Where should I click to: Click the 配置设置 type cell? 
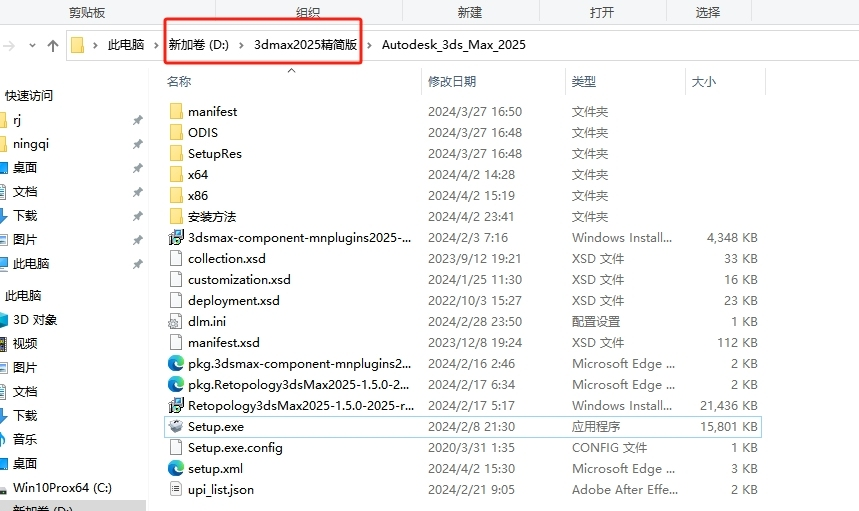(596, 321)
